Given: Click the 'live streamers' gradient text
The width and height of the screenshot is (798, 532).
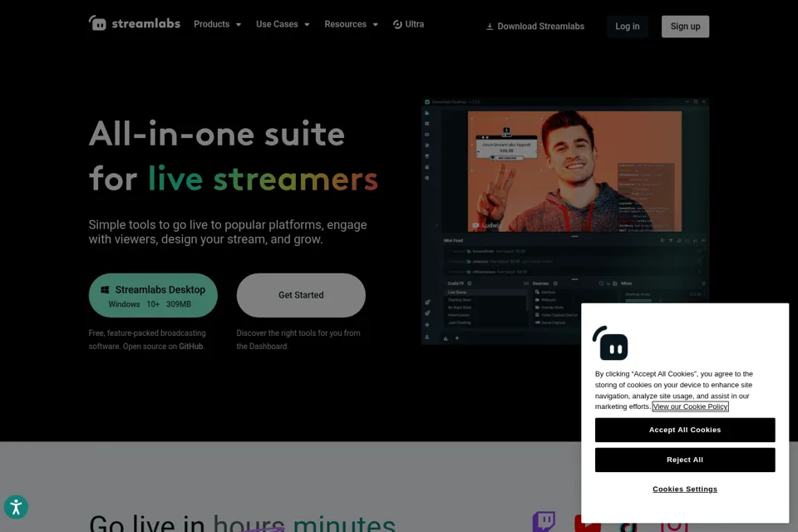Looking at the screenshot, I should 264,179.
